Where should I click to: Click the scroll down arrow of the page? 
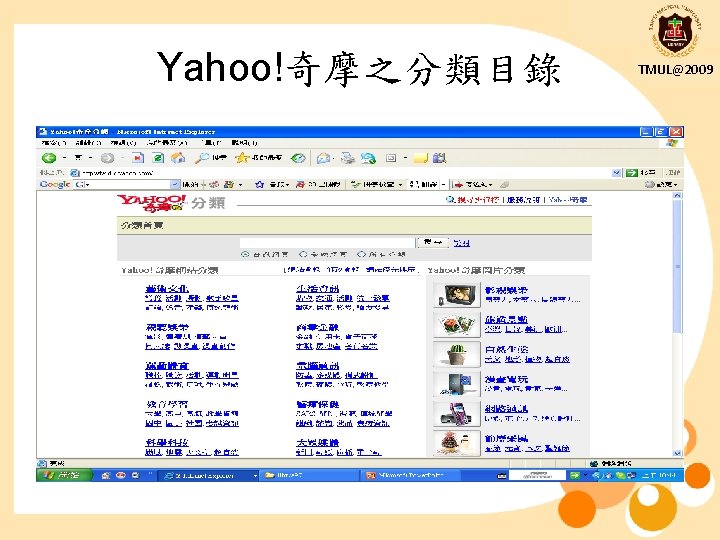click(x=677, y=453)
